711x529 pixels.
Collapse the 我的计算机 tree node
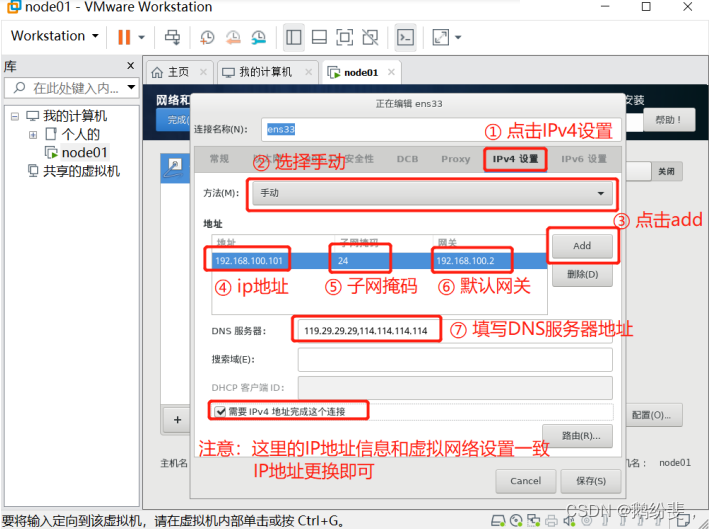pyautogui.click(x=15, y=116)
